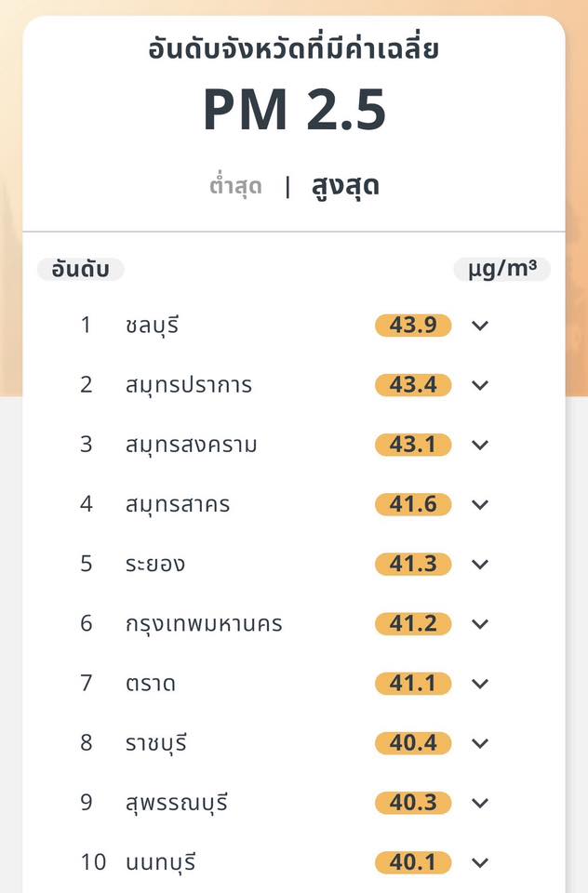This screenshot has height=893, width=588.
Task: Expand the สมุทรสาคร row chevron
Action: pos(480,504)
